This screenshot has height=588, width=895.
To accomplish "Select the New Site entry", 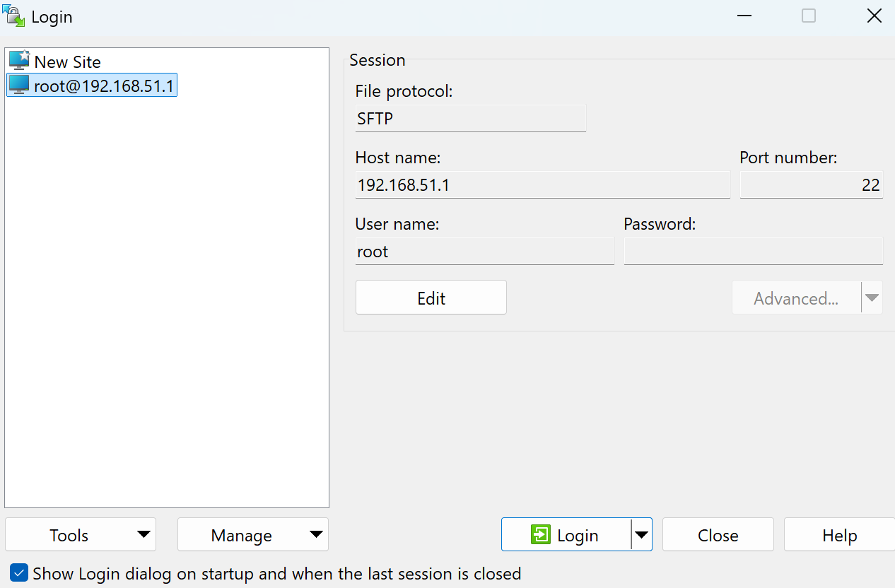I will pyautogui.click(x=67, y=61).
